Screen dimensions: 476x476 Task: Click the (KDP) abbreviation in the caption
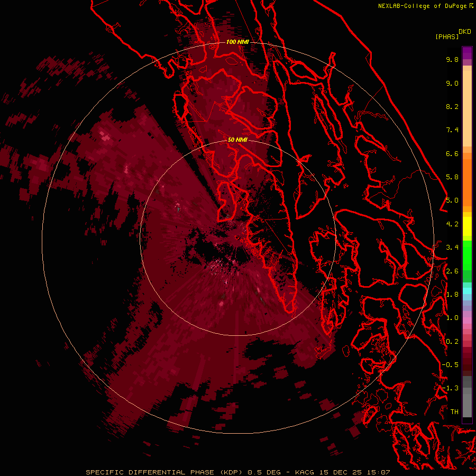pyautogui.click(x=232, y=472)
